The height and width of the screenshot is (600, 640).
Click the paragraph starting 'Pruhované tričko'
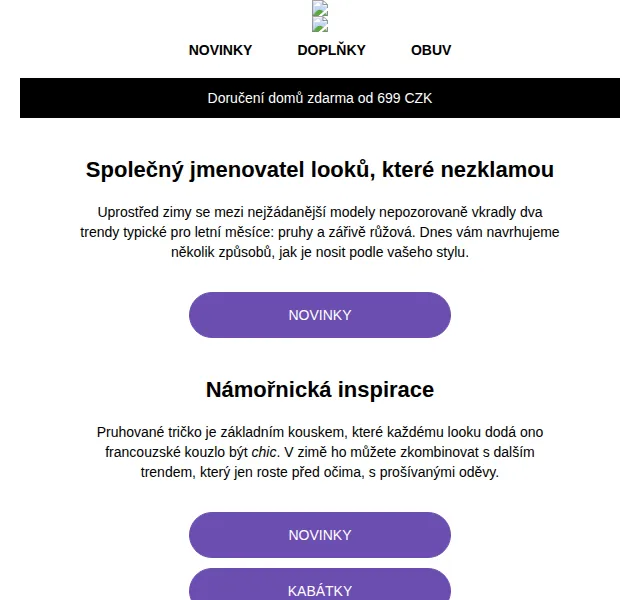320,452
